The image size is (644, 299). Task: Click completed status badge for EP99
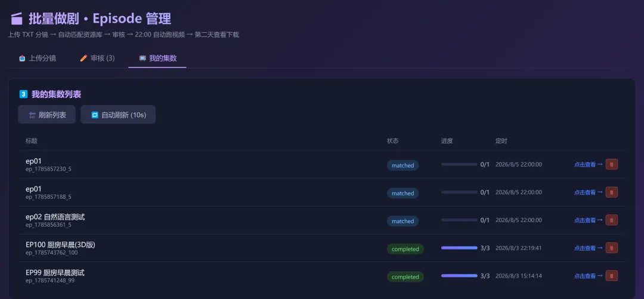click(x=405, y=277)
